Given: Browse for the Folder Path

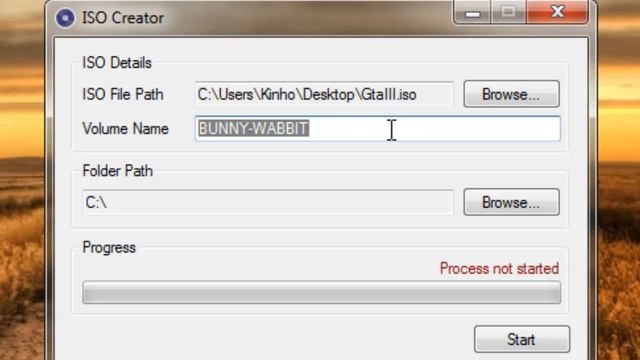Looking at the screenshot, I should (x=511, y=202).
